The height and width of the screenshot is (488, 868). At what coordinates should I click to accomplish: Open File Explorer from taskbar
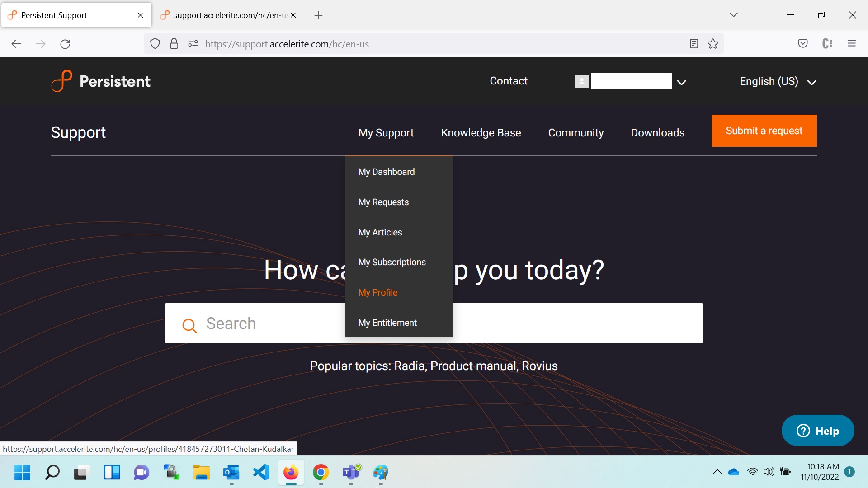pyautogui.click(x=201, y=472)
